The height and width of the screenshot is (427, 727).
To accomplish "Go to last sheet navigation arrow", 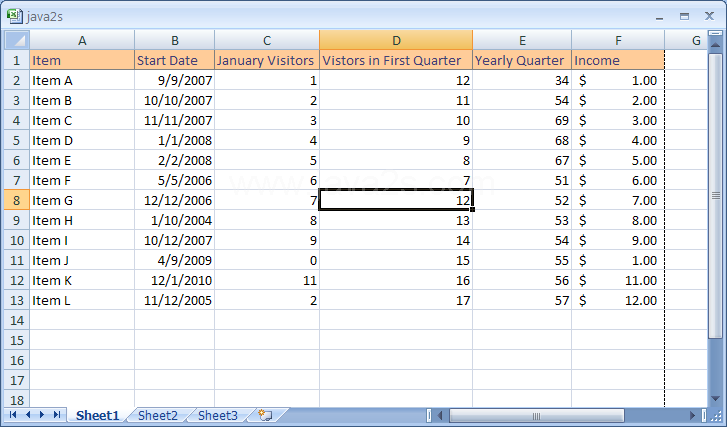I will pyautogui.click(x=57, y=414).
